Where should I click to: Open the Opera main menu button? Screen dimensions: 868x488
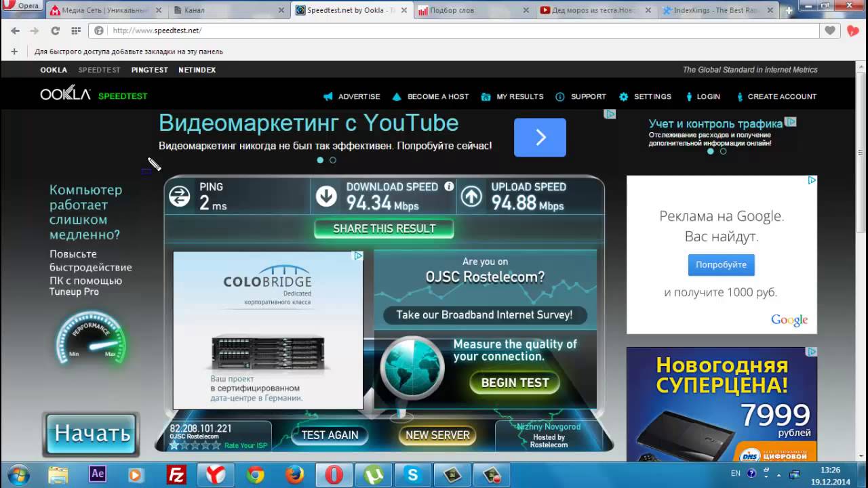click(22, 6)
